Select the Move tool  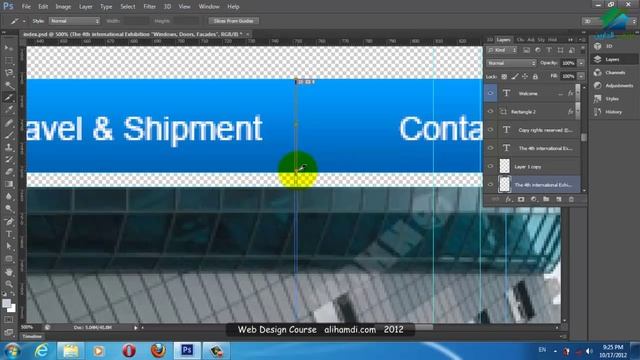pyautogui.click(x=9, y=48)
